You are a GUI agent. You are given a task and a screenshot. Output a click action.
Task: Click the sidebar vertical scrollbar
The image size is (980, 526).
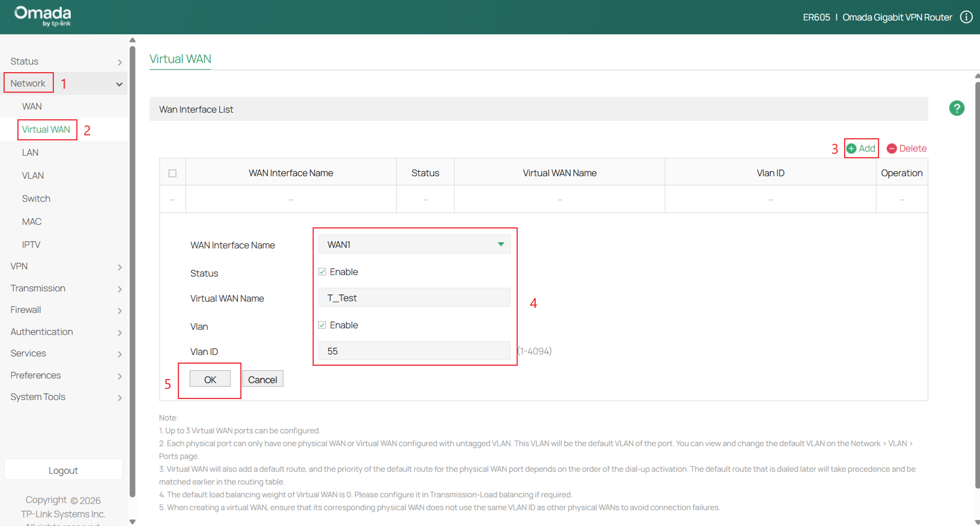(133, 272)
